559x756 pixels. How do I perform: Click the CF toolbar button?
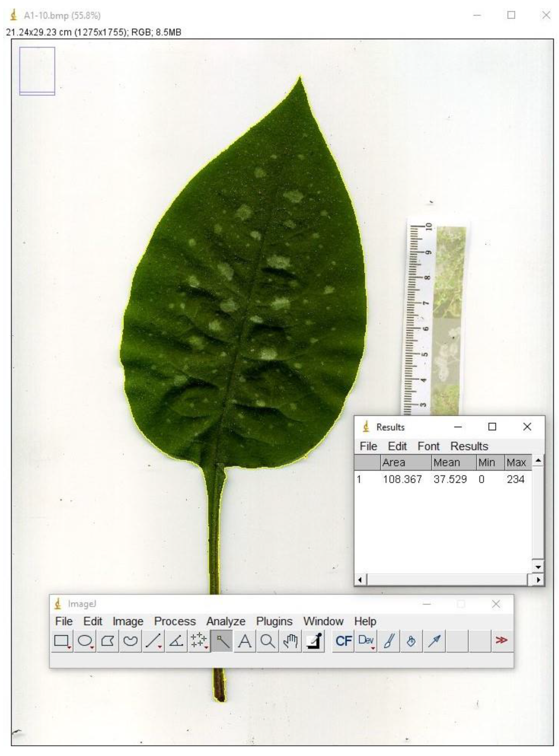343,641
